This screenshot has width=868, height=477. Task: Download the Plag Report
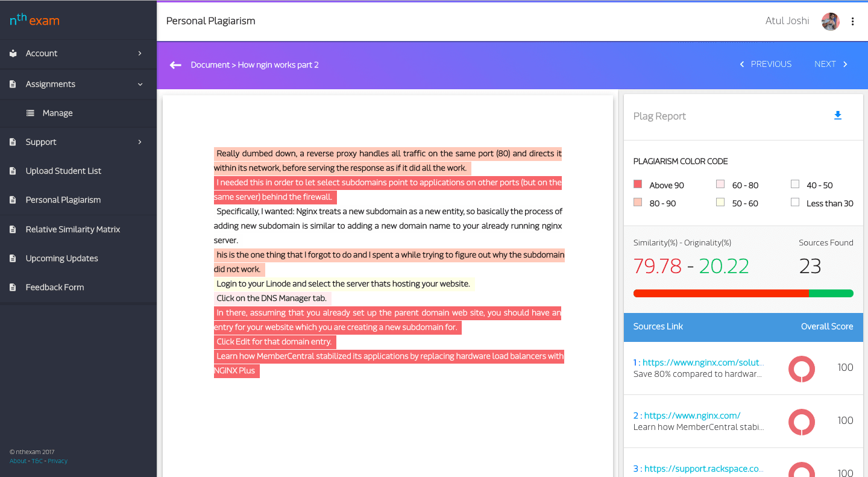click(x=837, y=115)
